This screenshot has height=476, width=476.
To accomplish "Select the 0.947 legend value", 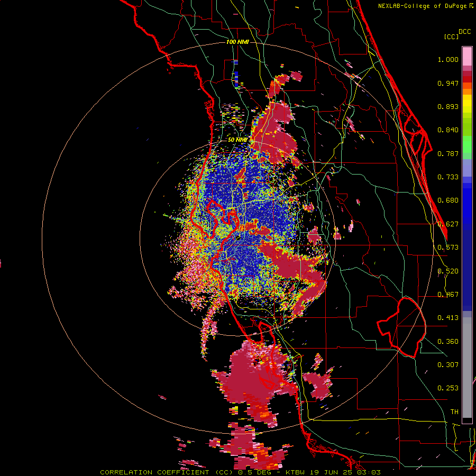I will click(x=448, y=83).
